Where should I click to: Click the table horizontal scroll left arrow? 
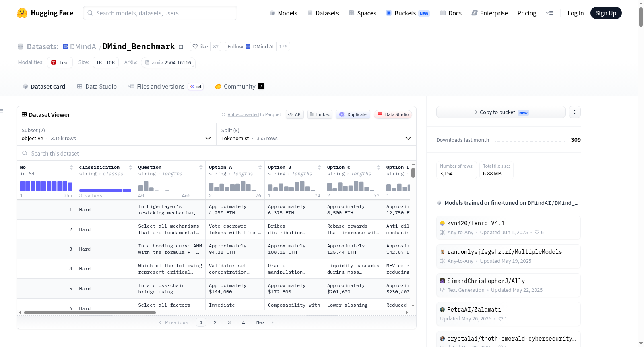20,312
